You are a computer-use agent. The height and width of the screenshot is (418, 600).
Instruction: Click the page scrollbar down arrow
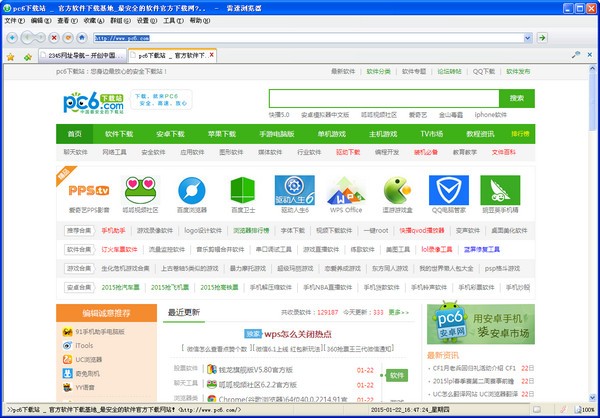click(593, 398)
